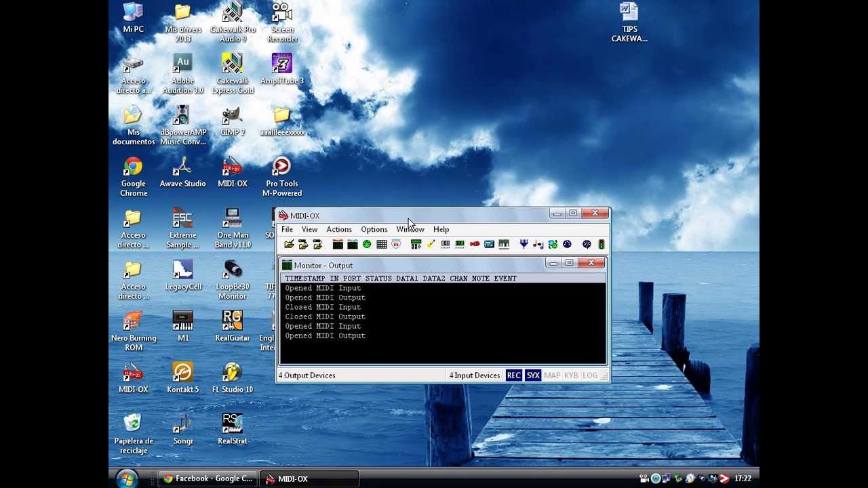Screen dimensions: 868x488
Task: Click the MIDI-OX taskbar button
Action: point(309,479)
